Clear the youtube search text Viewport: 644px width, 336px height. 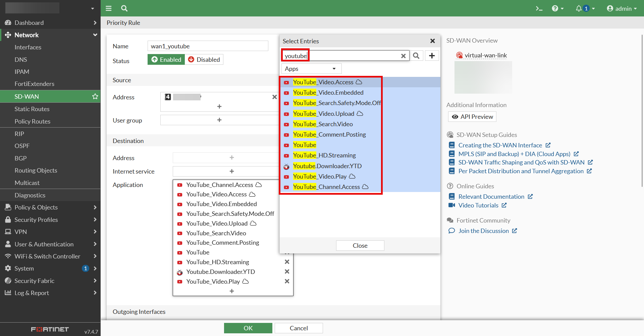(403, 56)
